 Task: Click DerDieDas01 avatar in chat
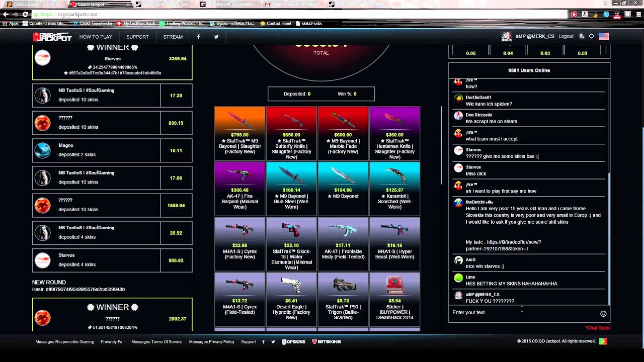point(458,98)
